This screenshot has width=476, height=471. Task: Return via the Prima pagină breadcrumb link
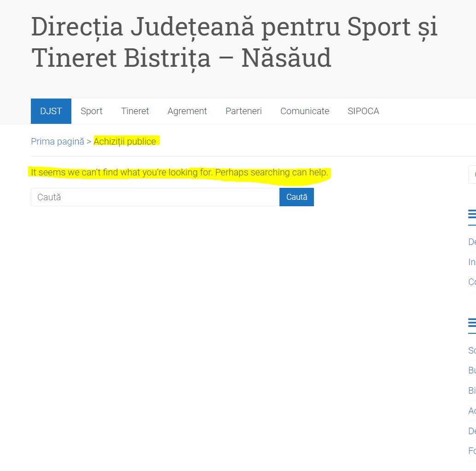[58, 141]
